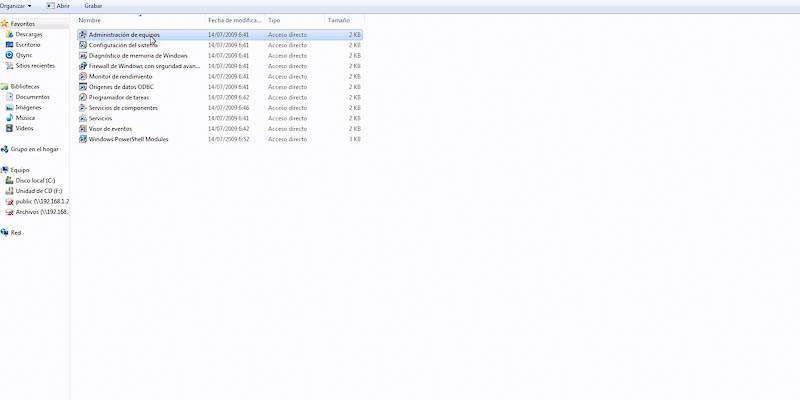Select Orígenes de datos ODBC name
This screenshot has width=800, height=400.
pyautogui.click(x=121, y=87)
